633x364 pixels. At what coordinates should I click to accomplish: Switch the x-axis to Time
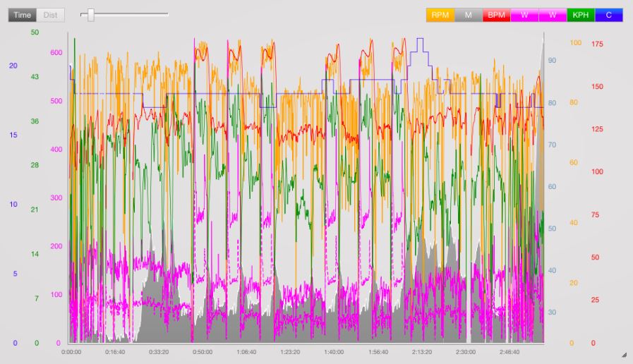coord(22,15)
